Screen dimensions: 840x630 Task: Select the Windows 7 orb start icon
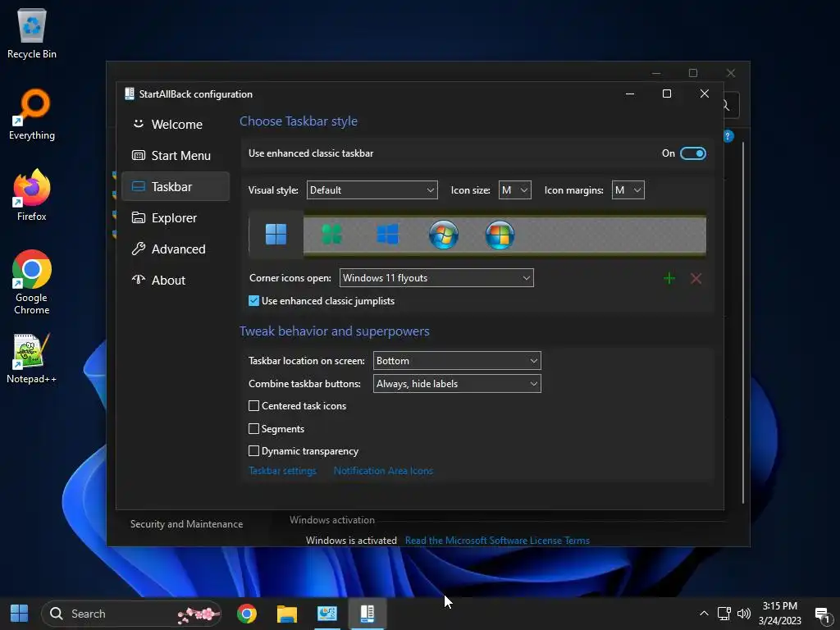(x=444, y=234)
